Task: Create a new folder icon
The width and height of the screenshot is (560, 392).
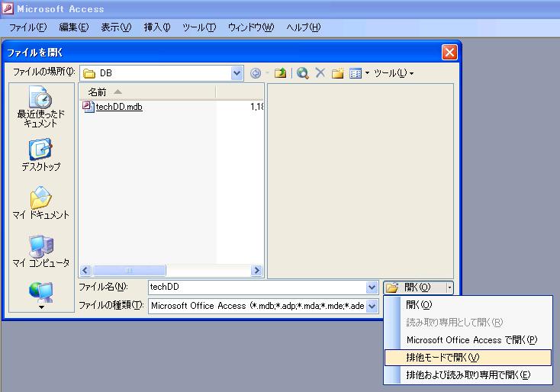Action: (337, 73)
